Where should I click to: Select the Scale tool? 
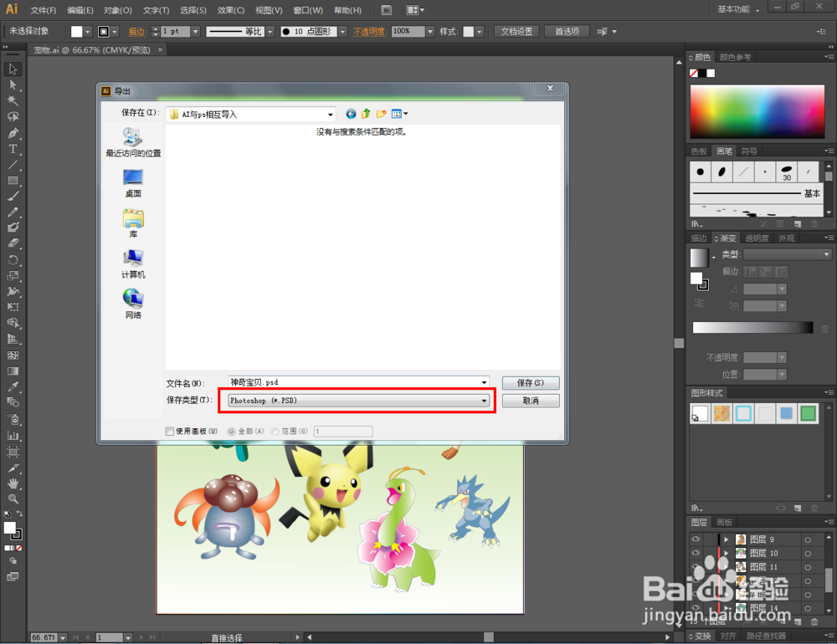pyautogui.click(x=13, y=276)
